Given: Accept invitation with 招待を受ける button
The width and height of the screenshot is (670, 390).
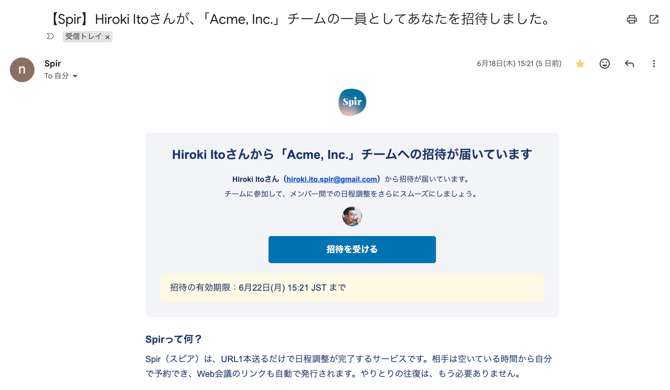Looking at the screenshot, I should (352, 249).
